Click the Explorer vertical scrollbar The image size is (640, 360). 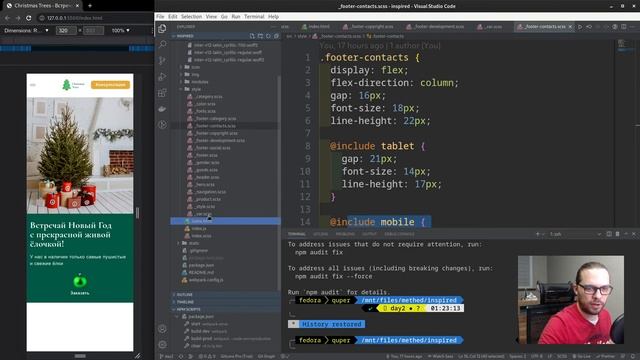tap(279, 184)
